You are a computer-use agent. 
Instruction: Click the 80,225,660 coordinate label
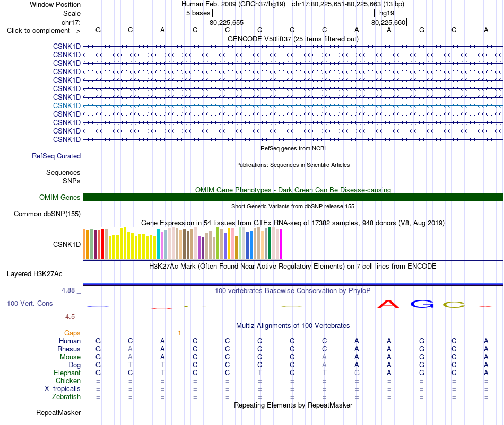[x=388, y=22]
